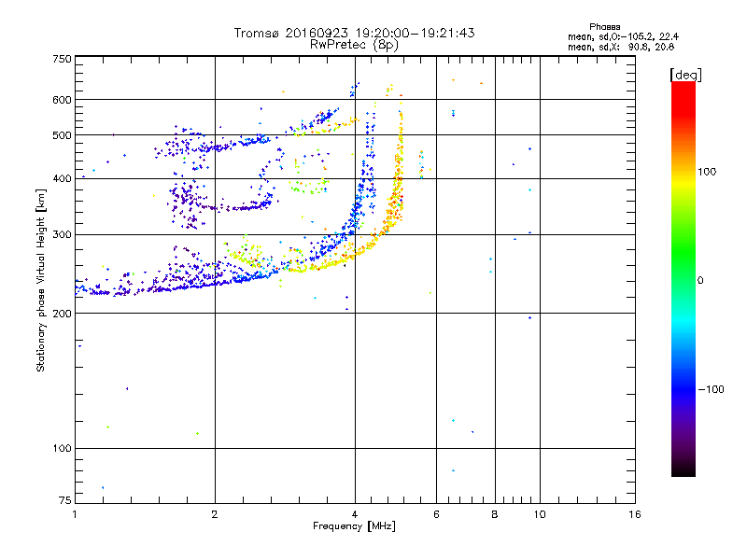Select the "mean, sd,O:-105.2, 22.4" line
This screenshot has width=747, height=560.
[623, 36]
